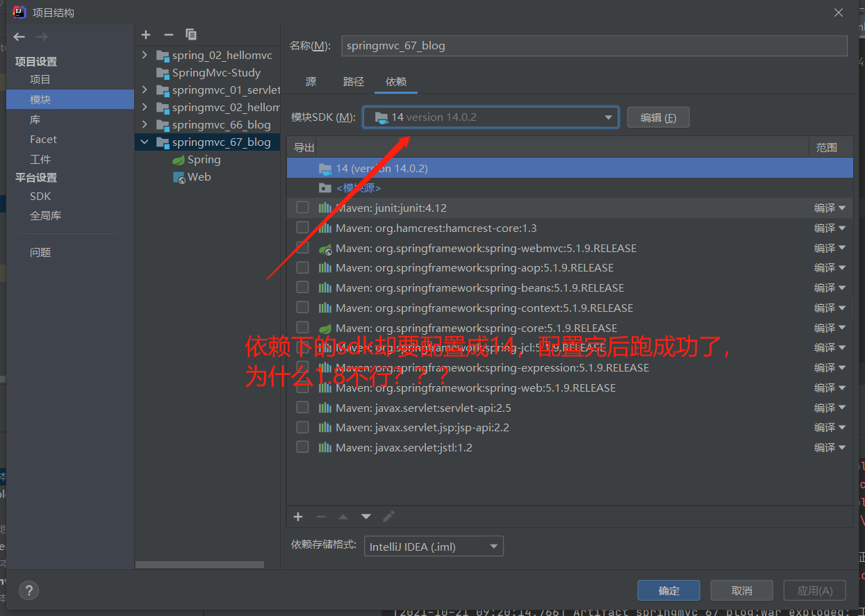Toggle export checkbox for spring-aop
This screenshot has height=616, width=865.
pyautogui.click(x=302, y=267)
